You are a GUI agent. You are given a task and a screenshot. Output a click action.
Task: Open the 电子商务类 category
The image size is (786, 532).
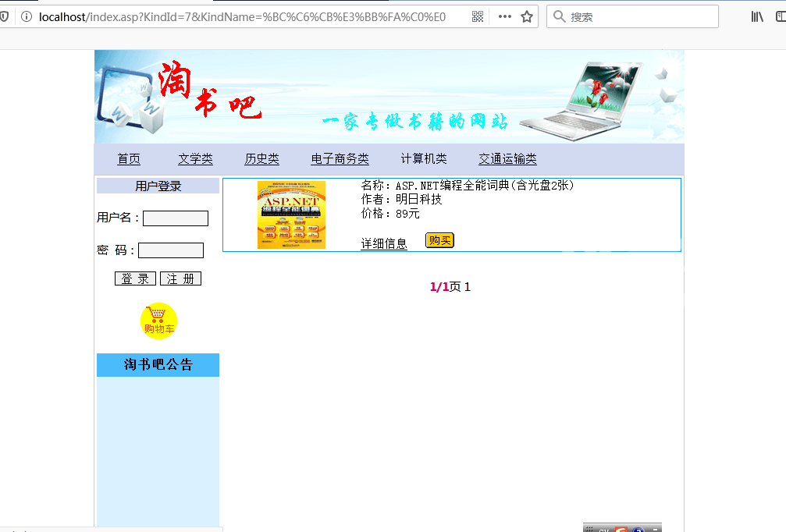[340, 159]
